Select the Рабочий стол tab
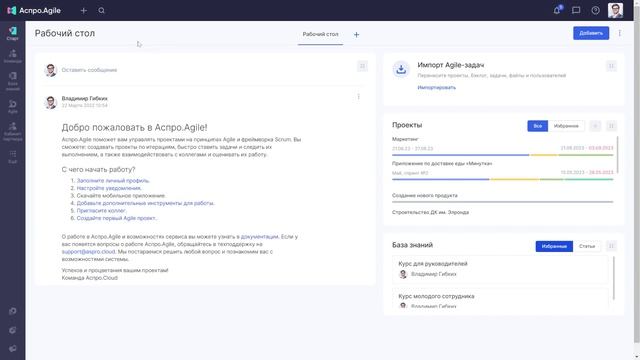This screenshot has width=640, height=360. pyautogui.click(x=320, y=34)
